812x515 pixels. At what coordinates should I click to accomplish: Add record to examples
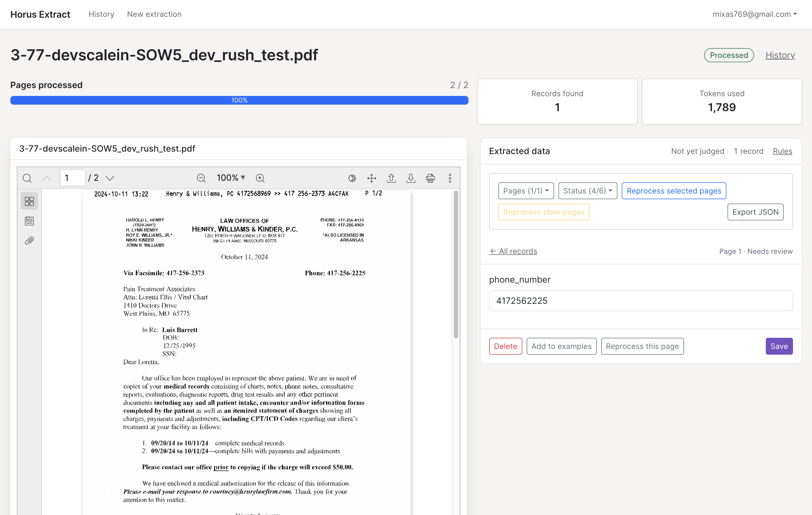[561, 347]
